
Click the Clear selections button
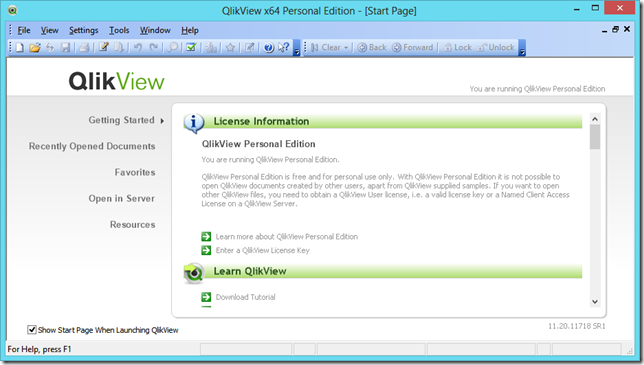click(326, 48)
